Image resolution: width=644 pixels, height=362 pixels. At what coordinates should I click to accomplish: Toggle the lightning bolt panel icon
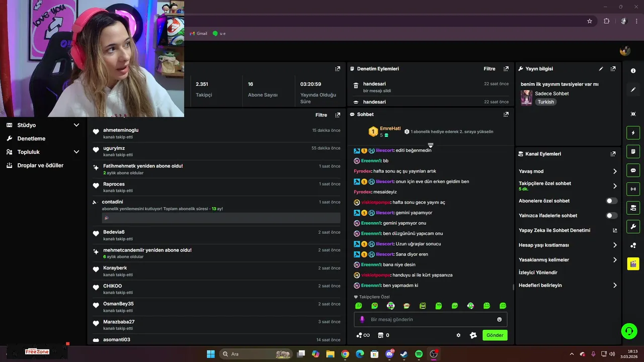[x=633, y=133]
